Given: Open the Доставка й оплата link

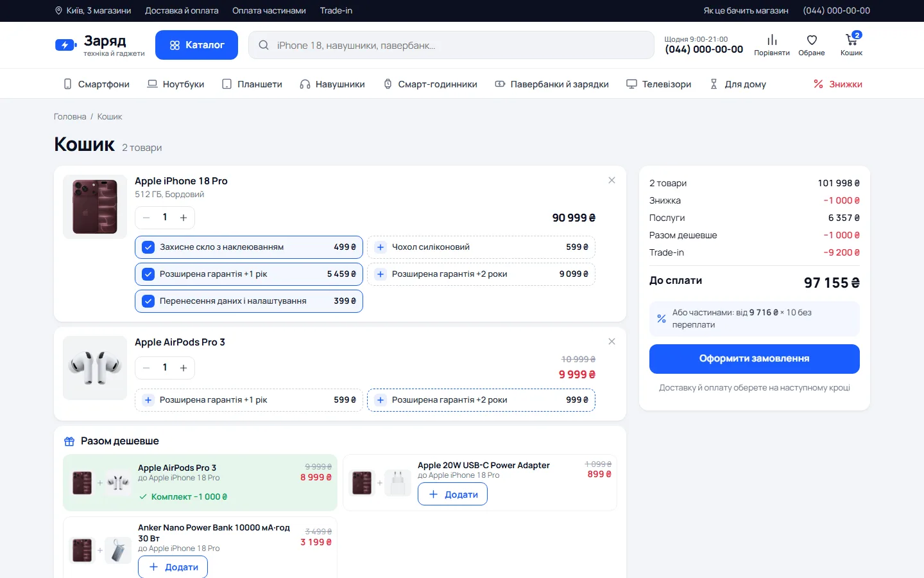Looking at the screenshot, I should click(x=182, y=11).
